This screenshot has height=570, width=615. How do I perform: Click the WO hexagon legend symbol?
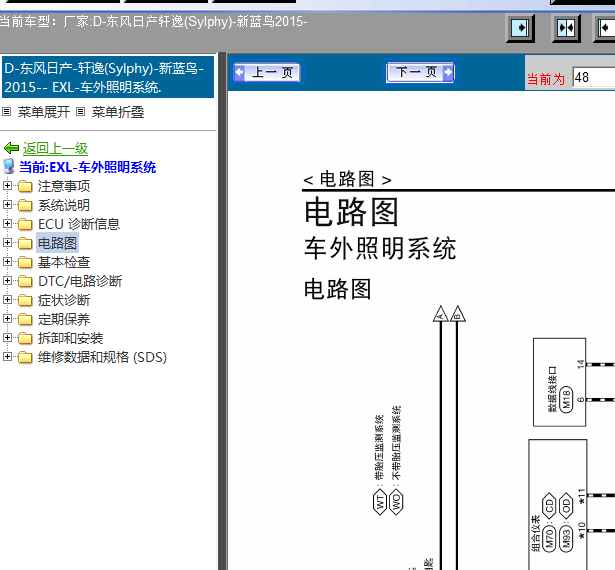coord(396,502)
